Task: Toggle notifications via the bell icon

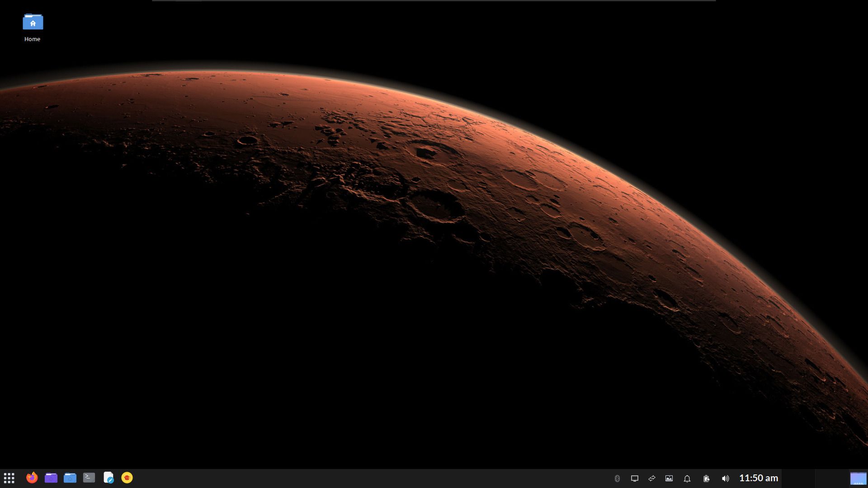Action: 687,478
